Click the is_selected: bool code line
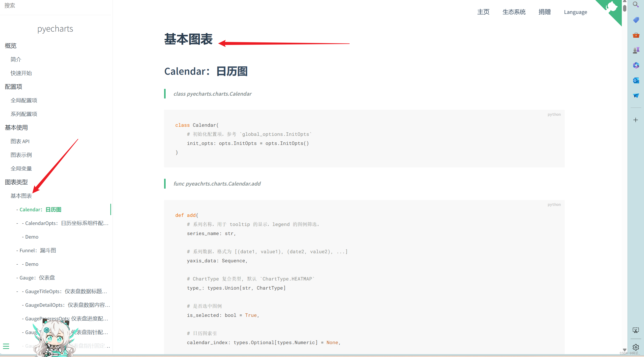 (x=223, y=315)
